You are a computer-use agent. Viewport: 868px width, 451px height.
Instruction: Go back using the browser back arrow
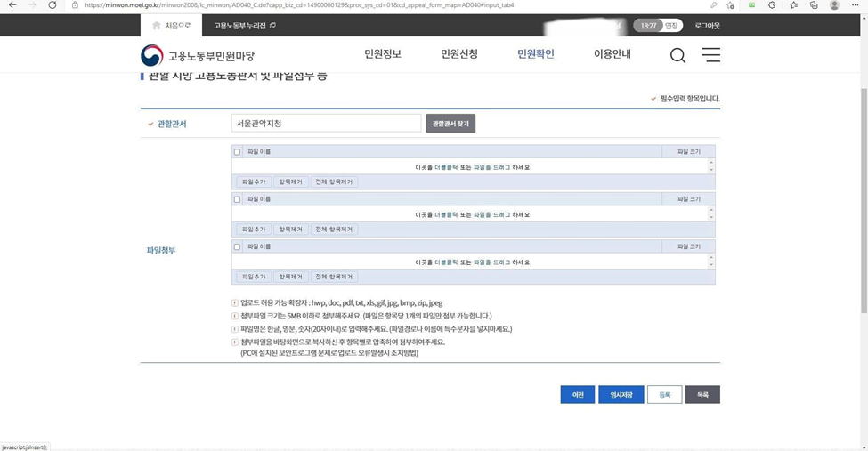coord(12,5)
